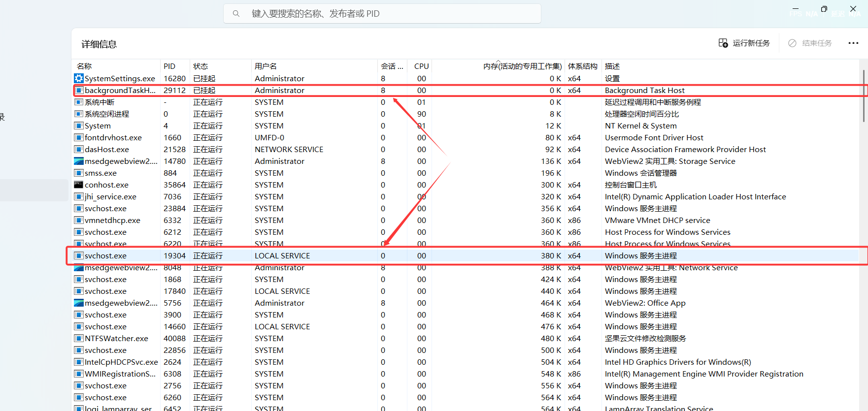Sort by the 名称 column header

click(x=84, y=66)
